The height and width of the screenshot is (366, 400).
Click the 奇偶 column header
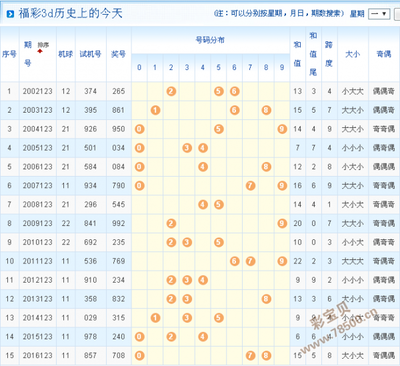click(x=384, y=54)
